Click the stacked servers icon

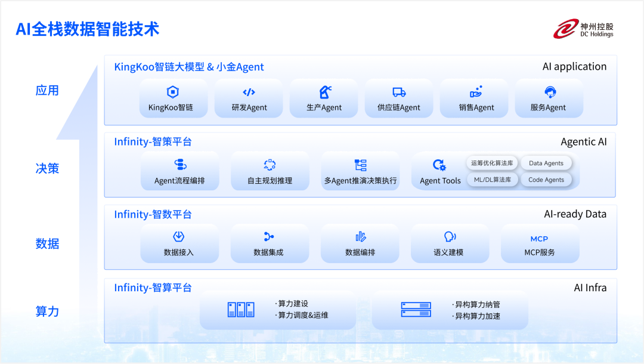pos(416,309)
